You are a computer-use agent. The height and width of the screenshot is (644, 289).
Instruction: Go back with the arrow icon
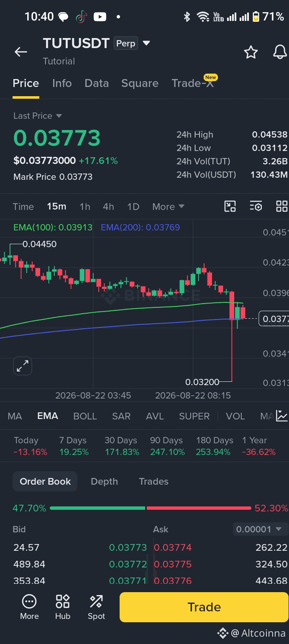[20, 52]
